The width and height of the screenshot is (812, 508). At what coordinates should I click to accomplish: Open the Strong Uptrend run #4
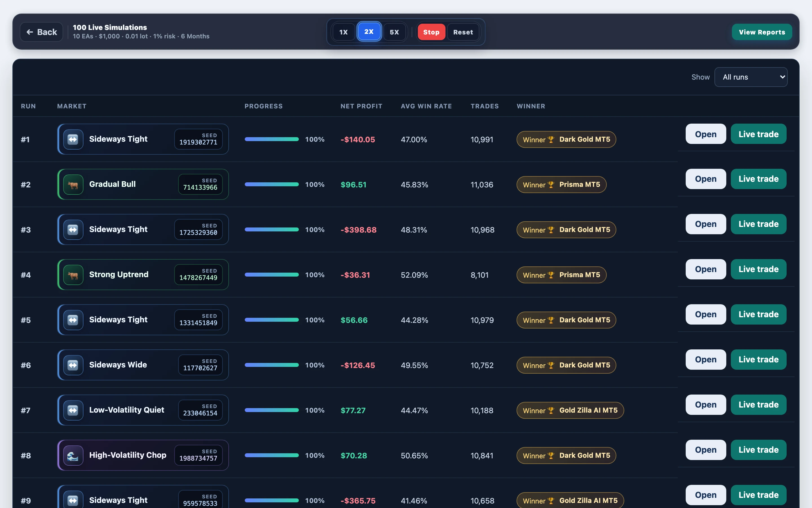click(706, 269)
